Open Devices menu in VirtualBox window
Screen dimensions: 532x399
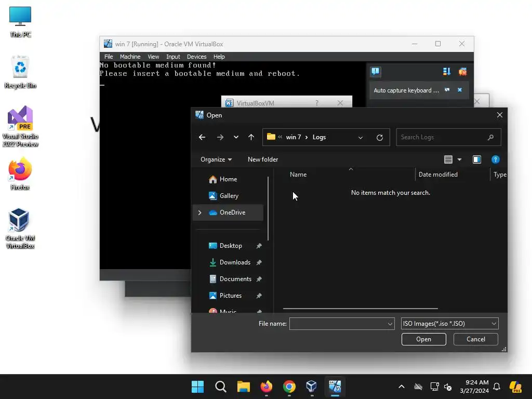(x=196, y=57)
